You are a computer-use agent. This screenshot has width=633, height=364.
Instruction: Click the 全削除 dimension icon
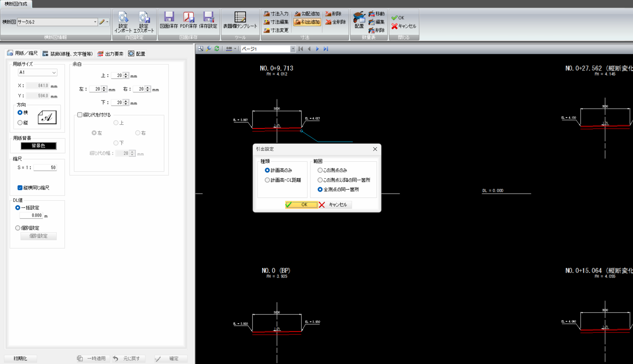point(336,22)
